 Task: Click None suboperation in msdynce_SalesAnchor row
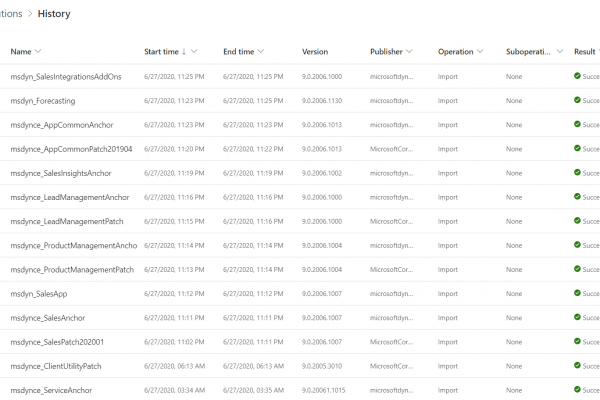coord(514,318)
